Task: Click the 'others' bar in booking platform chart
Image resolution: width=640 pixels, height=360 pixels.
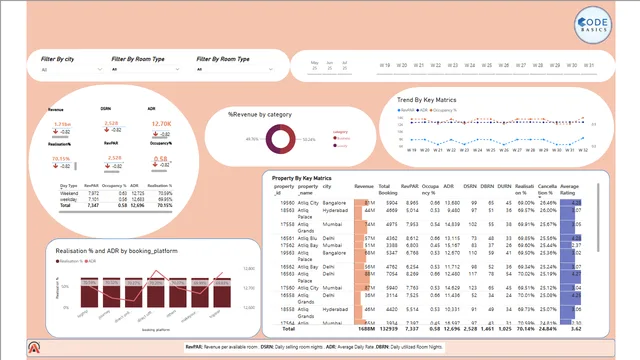Action: [x=178, y=293]
